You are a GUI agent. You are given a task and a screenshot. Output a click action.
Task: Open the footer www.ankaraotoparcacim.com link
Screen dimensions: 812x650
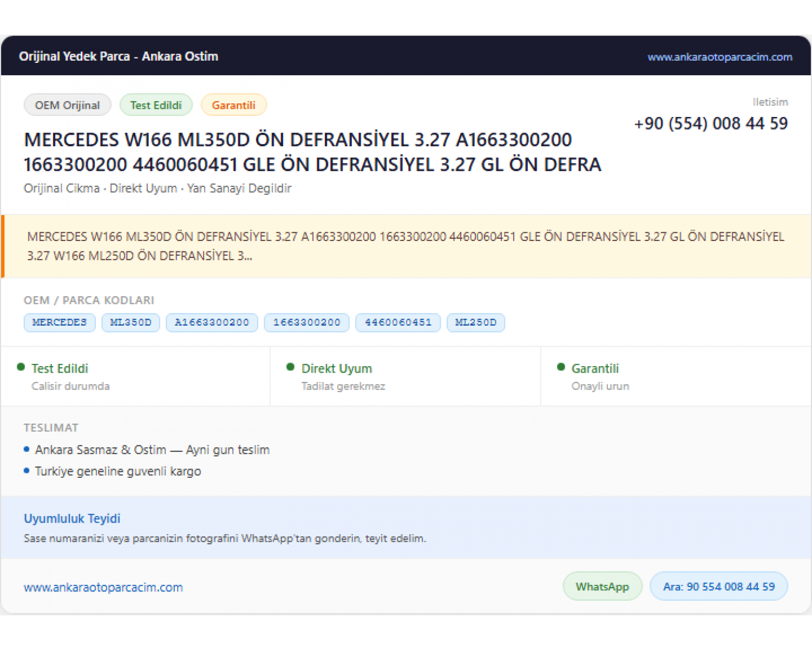[x=103, y=587]
